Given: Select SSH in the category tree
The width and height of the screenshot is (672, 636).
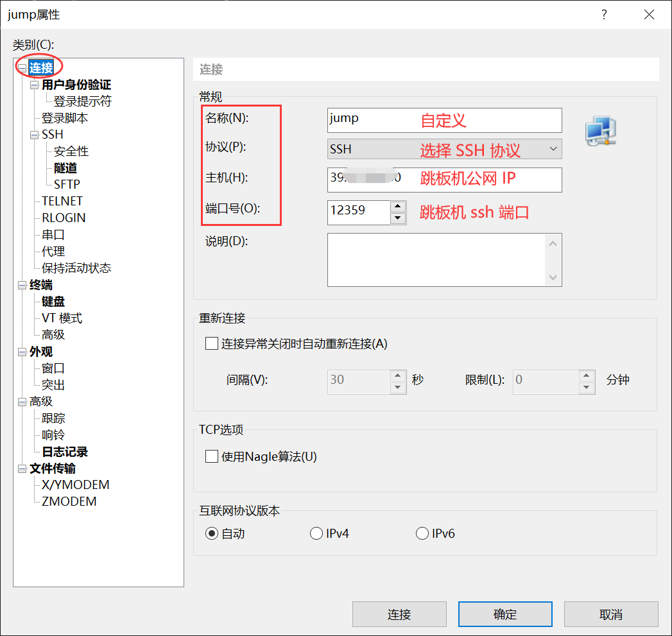Looking at the screenshot, I should 52,135.
